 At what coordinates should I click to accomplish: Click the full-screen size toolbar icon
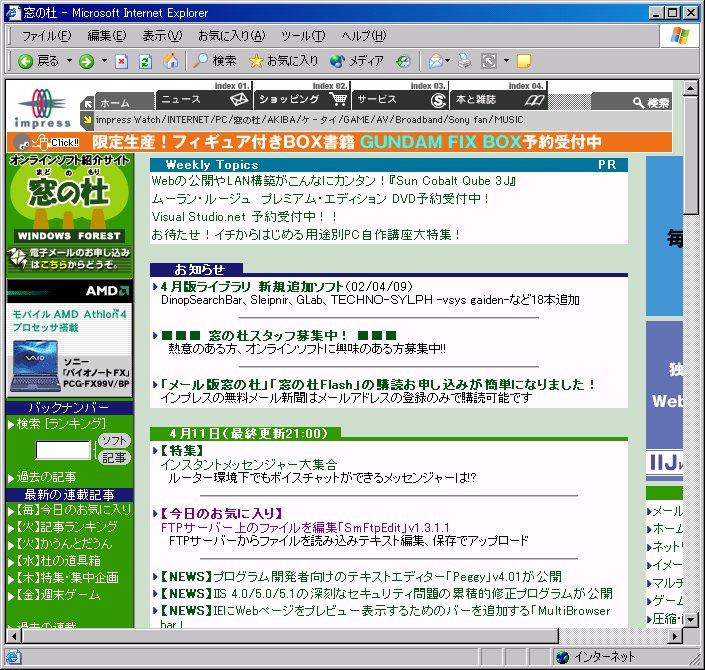[489, 61]
